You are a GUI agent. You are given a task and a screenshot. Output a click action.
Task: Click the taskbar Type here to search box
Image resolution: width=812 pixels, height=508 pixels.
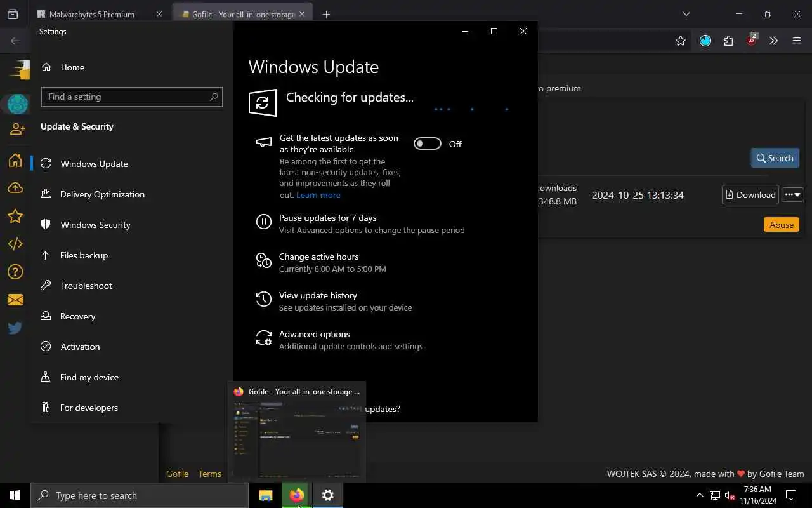(x=140, y=495)
